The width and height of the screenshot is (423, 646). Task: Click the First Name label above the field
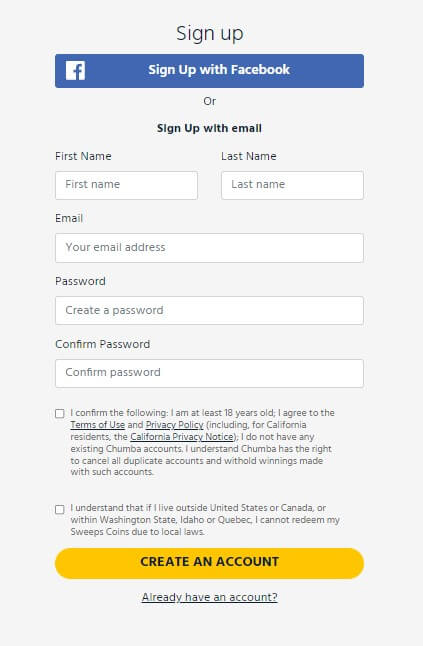pos(83,156)
